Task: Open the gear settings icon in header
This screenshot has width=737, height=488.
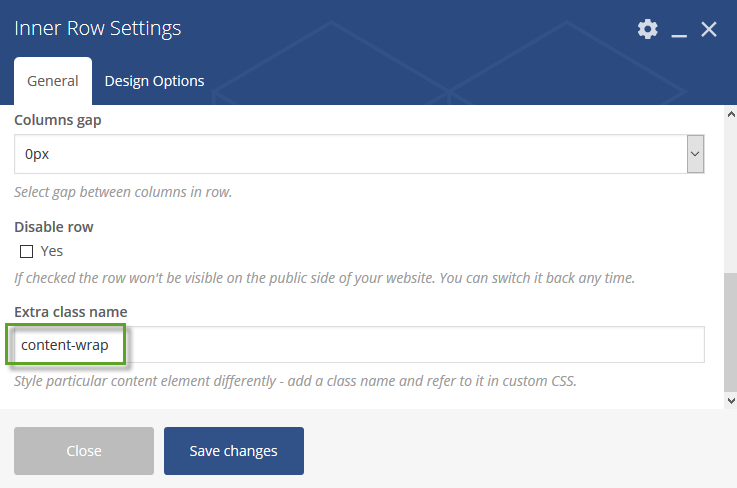Action: 647,29
